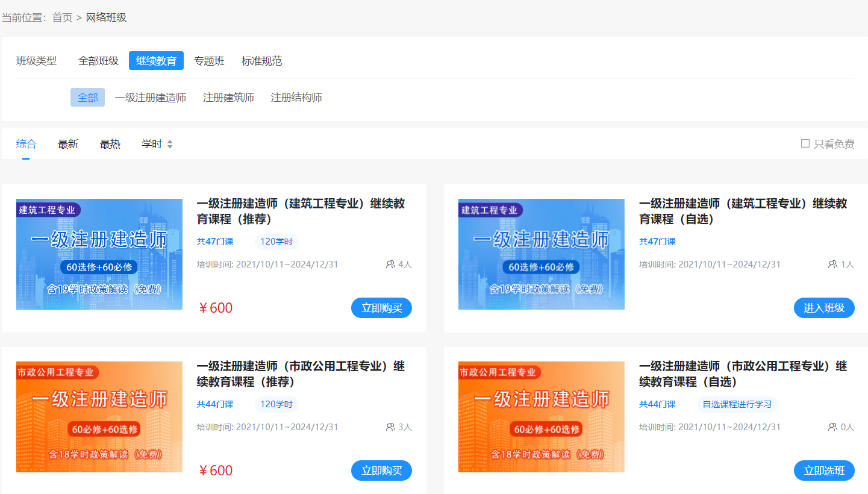This screenshot has width=868, height=494.
Task: Filter by 一级注册建造师
Action: pyautogui.click(x=151, y=98)
